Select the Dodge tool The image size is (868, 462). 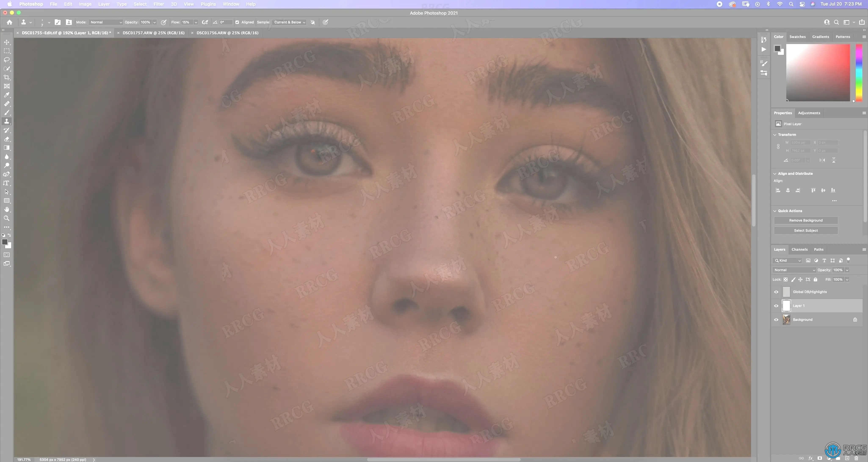7,165
